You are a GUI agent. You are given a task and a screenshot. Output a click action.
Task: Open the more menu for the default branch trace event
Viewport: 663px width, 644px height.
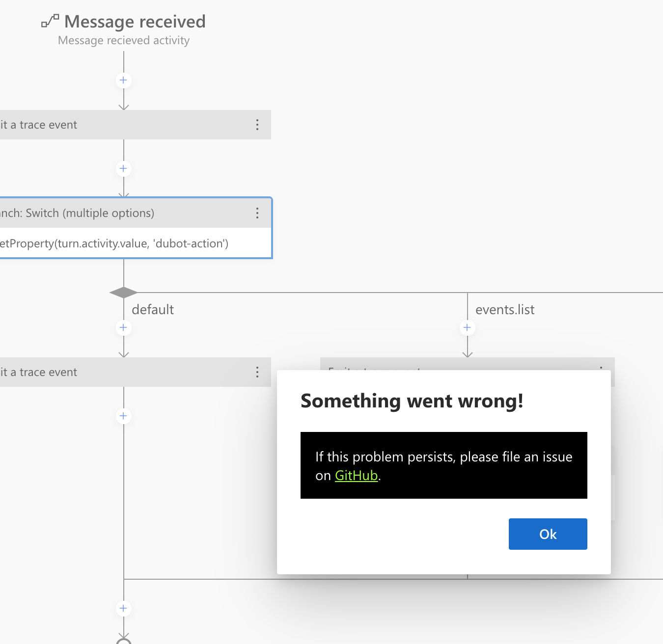257,372
